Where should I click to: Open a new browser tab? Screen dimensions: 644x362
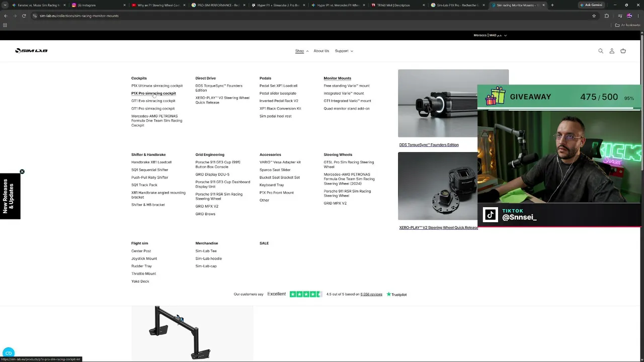point(552,5)
